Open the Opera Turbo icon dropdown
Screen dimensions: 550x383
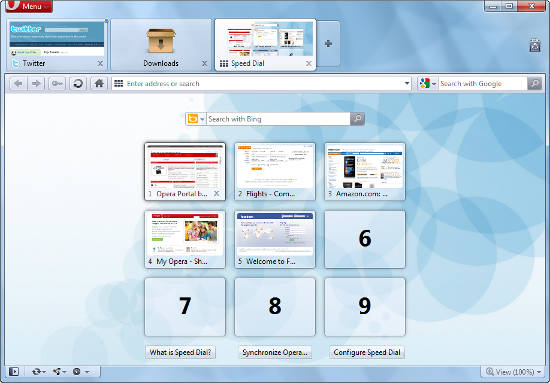pyautogui.click(x=81, y=371)
